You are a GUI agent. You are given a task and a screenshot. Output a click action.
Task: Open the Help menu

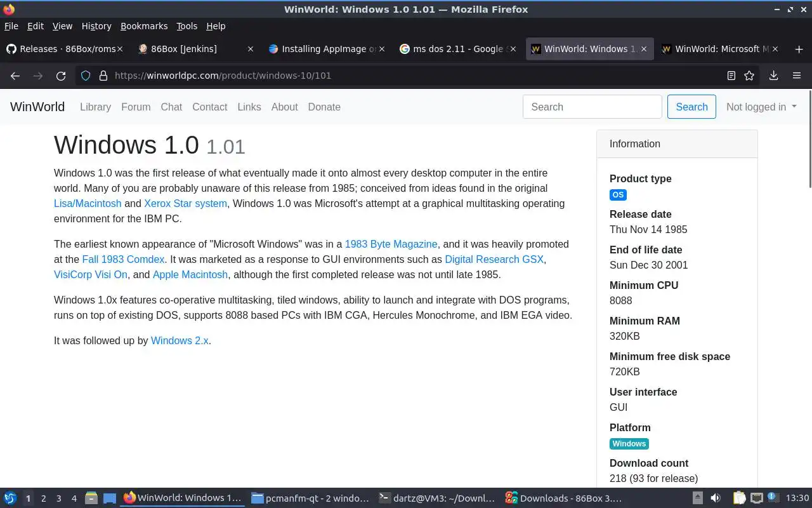pyautogui.click(x=216, y=26)
